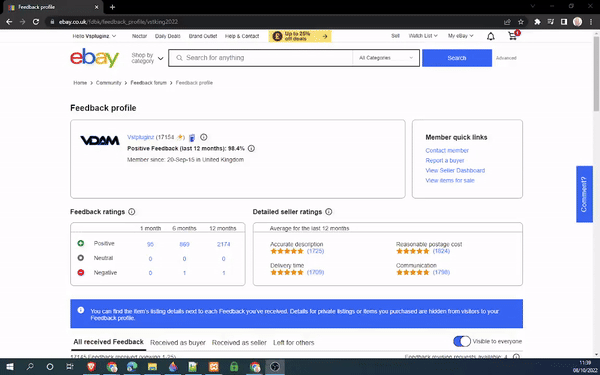Image resolution: width=600 pixels, height=375 pixels.
Task: Open the Report a buyer link
Action: (445, 160)
